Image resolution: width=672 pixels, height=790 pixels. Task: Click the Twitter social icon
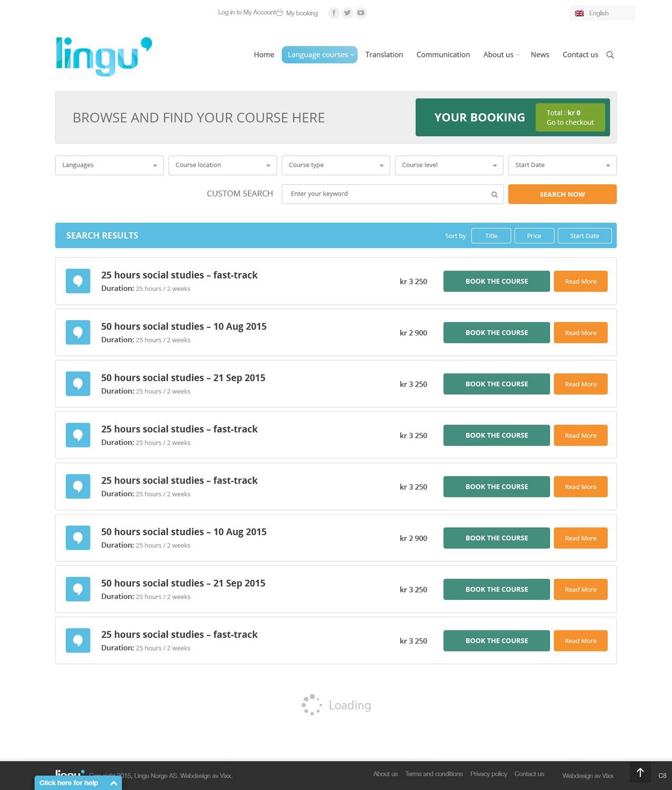[x=347, y=13]
